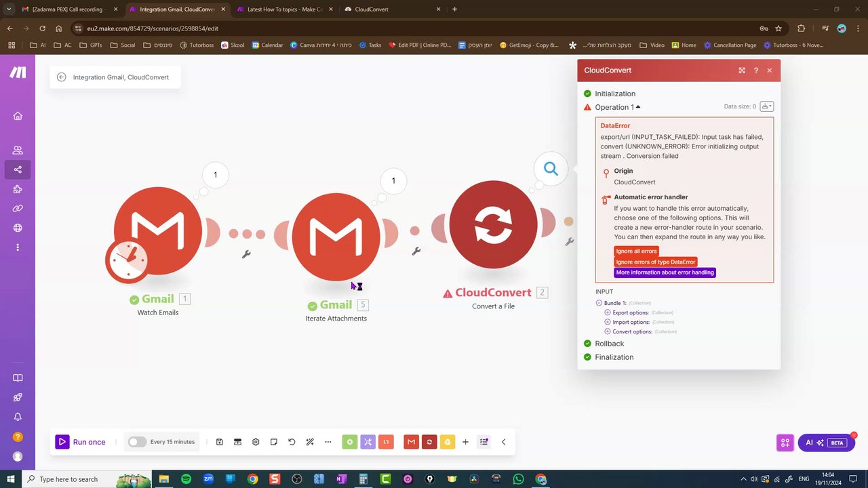Expand Import options collection
The height and width of the screenshot is (488, 868).
[608, 322]
